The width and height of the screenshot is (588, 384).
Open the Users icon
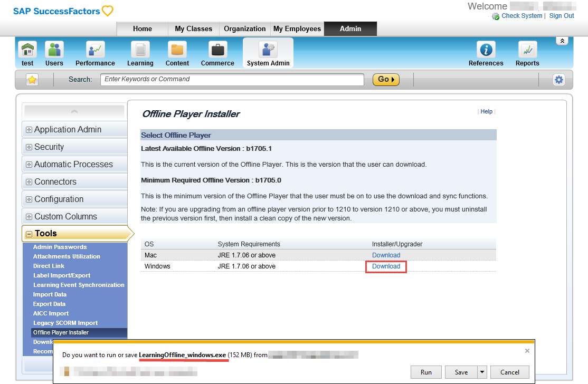tap(54, 50)
